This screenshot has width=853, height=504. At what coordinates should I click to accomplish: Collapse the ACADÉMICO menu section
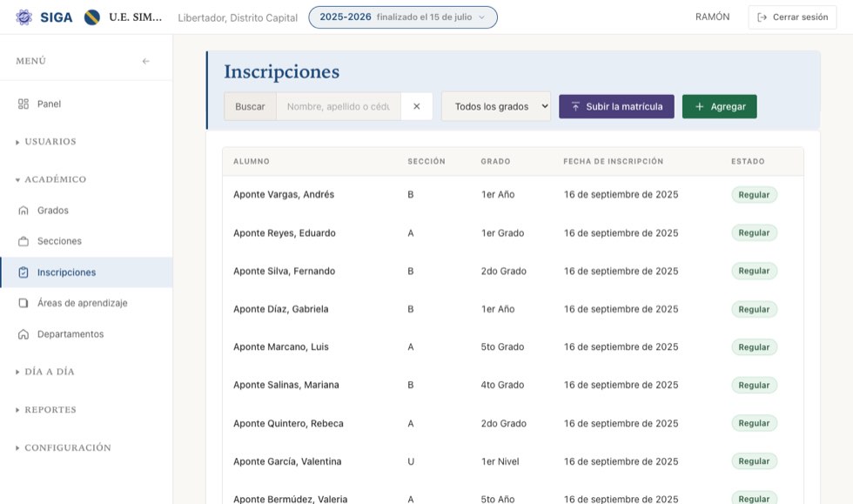pos(50,179)
